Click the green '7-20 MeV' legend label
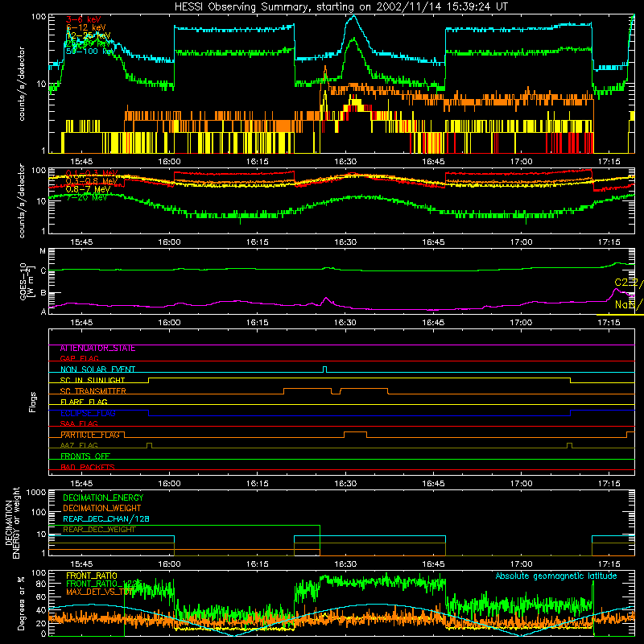Screen dimensions: 644x644 click(86, 197)
